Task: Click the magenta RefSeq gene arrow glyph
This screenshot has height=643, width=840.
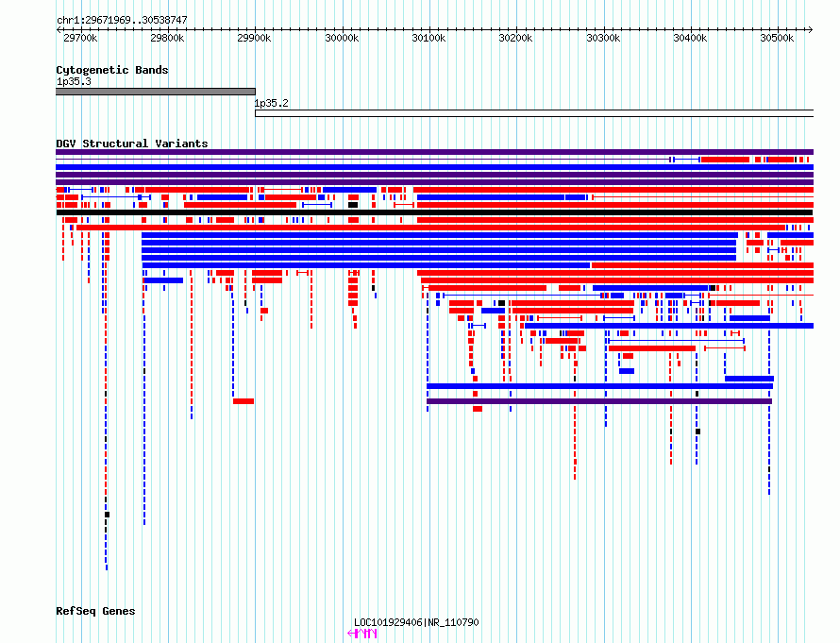Action: pos(362,634)
